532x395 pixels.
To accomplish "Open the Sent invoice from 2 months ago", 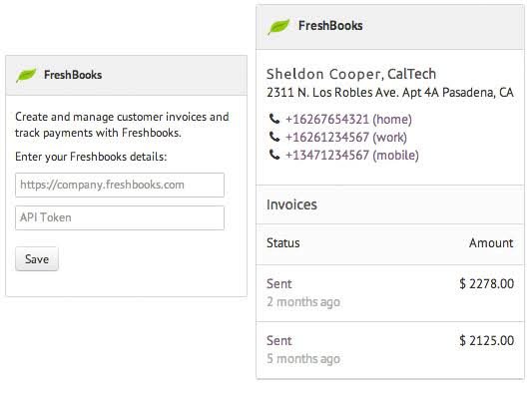I will [390, 293].
